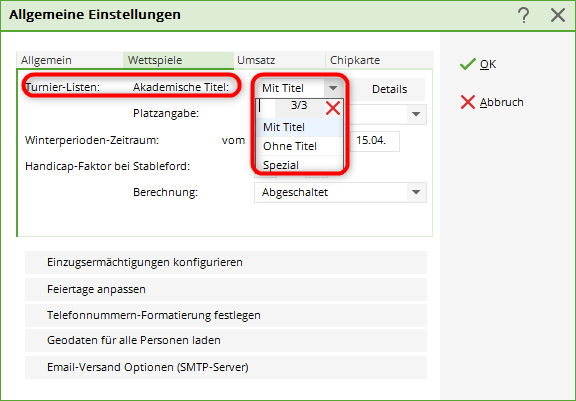Close the Allgemeine Einstellungen dialog

pos(558,15)
